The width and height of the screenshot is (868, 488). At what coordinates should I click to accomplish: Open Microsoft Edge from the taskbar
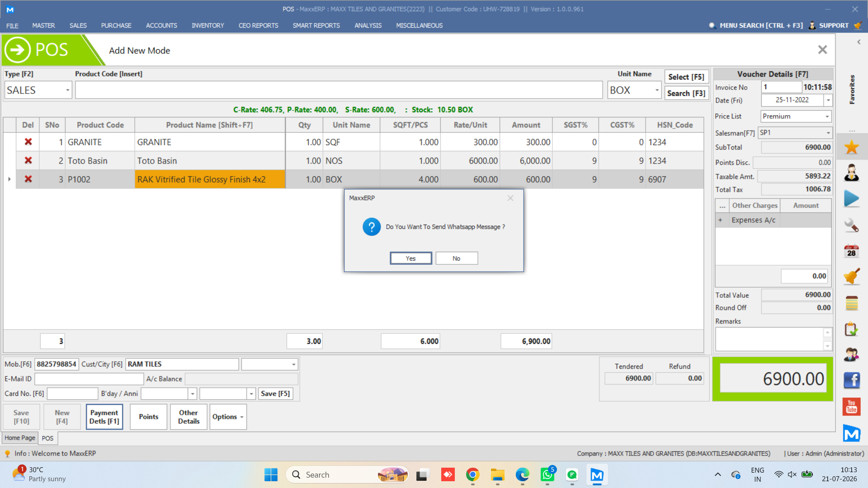522,474
